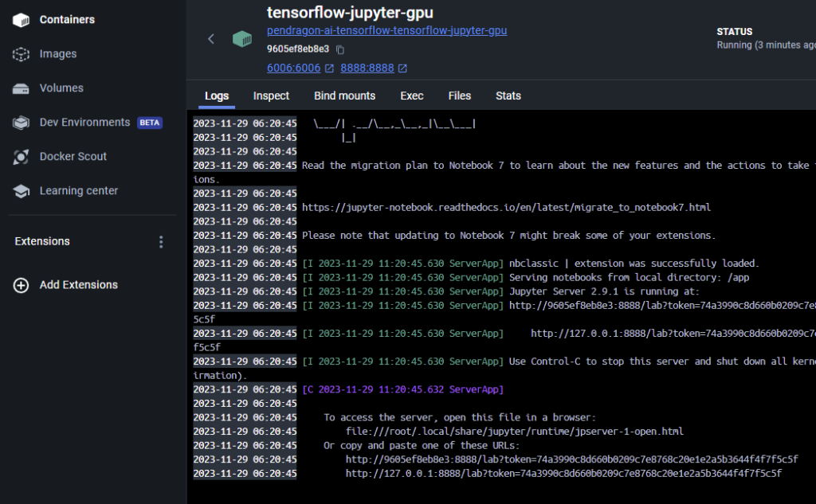Select Images in the sidebar
This screenshot has width=816, height=504.
57,54
